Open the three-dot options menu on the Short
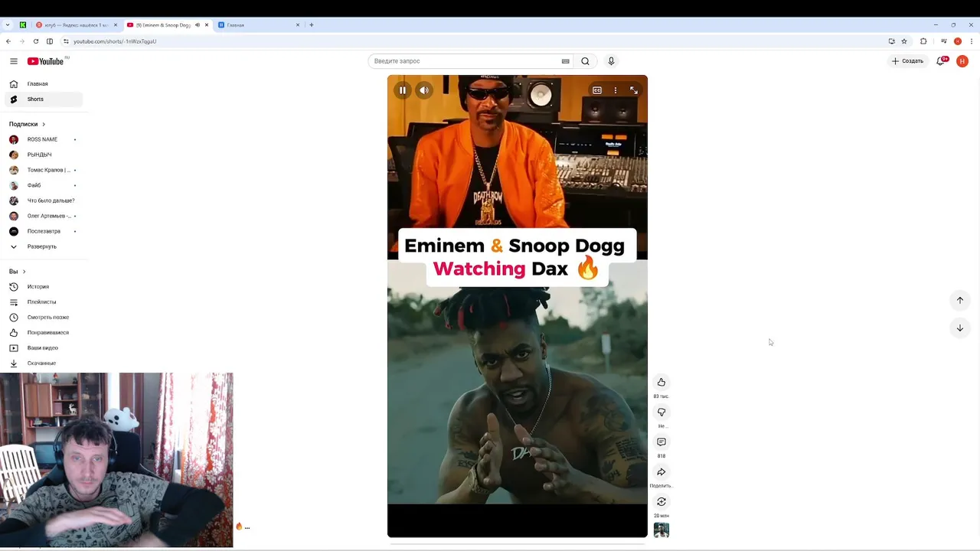The height and width of the screenshot is (551, 980). click(x=616, y=90)
